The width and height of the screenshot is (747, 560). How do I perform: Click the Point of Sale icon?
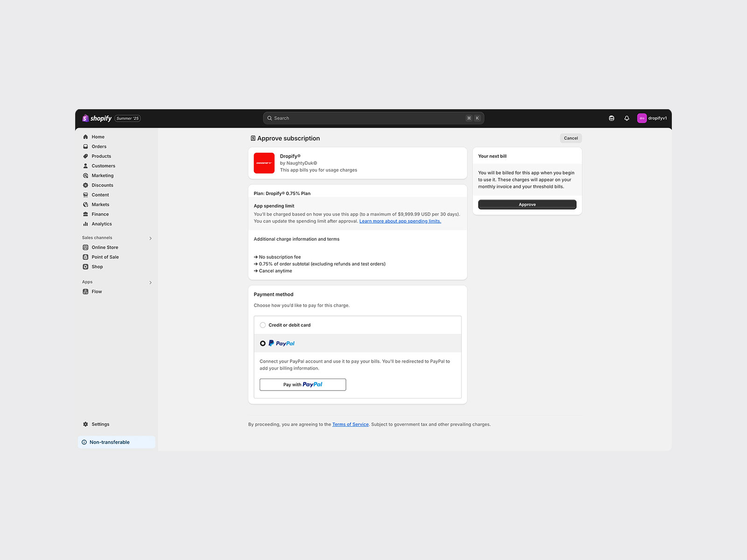[85, 257]
